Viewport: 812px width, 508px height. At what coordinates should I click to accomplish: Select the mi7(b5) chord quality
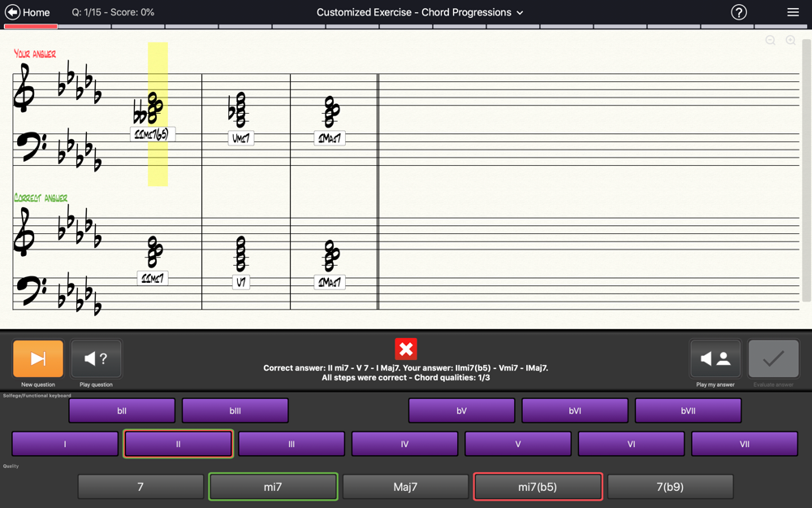[538, 487]
